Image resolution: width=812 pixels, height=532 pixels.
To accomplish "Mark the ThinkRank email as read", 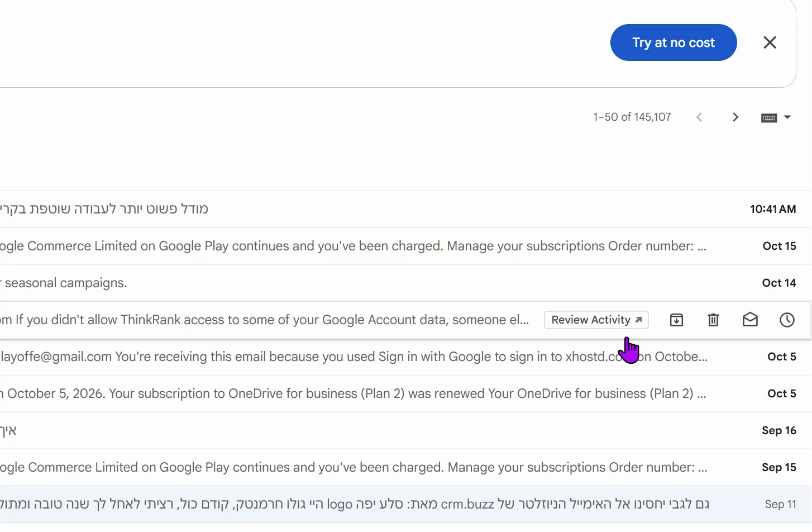I will click(x=750, y=320).
